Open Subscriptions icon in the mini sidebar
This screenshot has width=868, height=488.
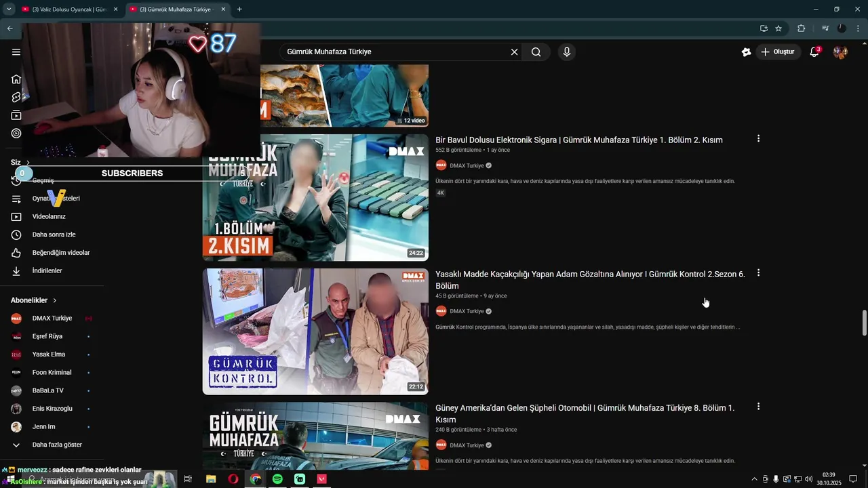point(16,115)
